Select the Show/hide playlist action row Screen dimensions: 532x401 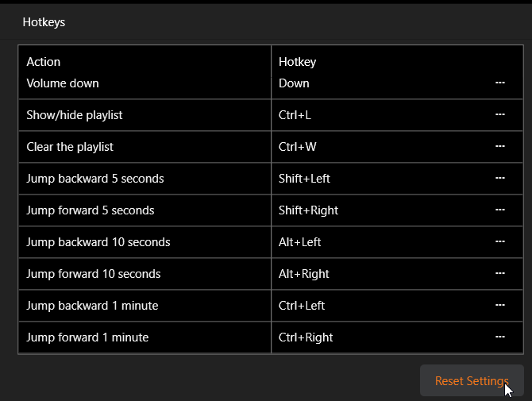pyautogui.click(x=75, y=115)
